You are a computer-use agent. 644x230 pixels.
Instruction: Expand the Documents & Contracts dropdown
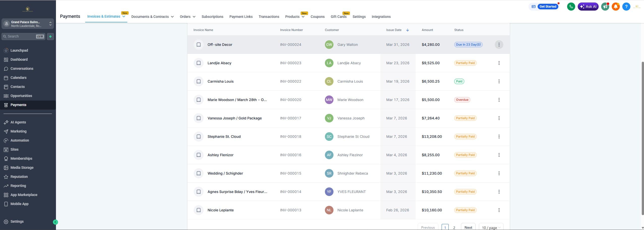point(172,17)
